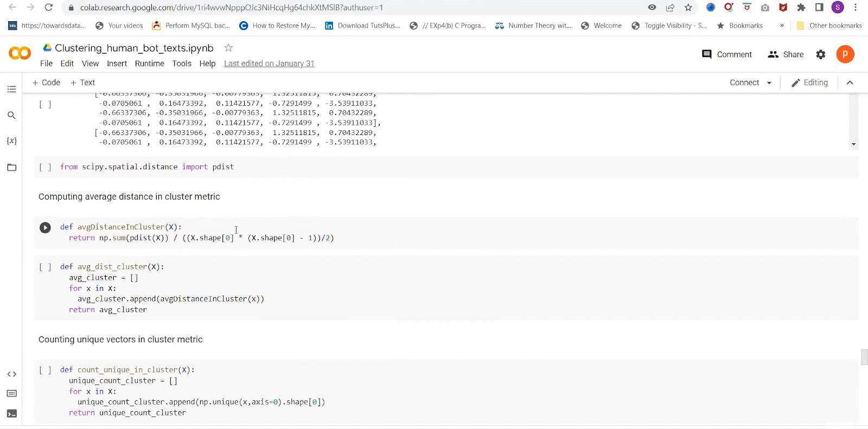The width and height of the screenshot is (868, 429).
Task: Open the Command palette icon
Action: (x=11, y=394)
